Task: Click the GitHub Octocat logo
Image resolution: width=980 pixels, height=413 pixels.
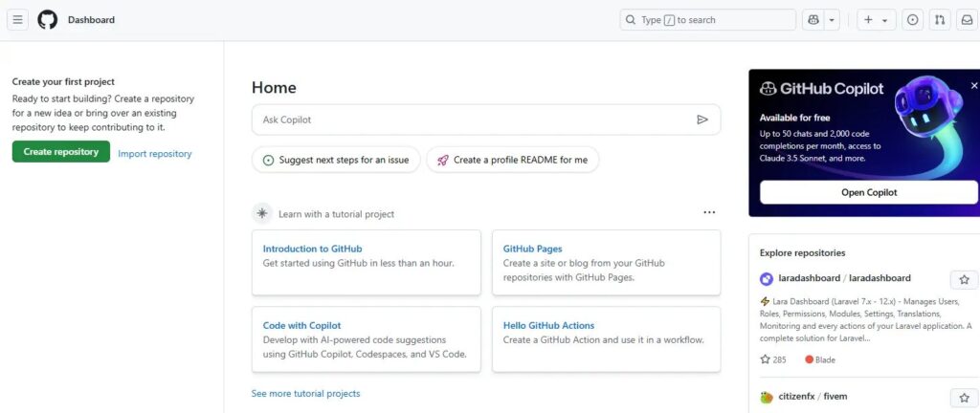Action: (48, 20)
